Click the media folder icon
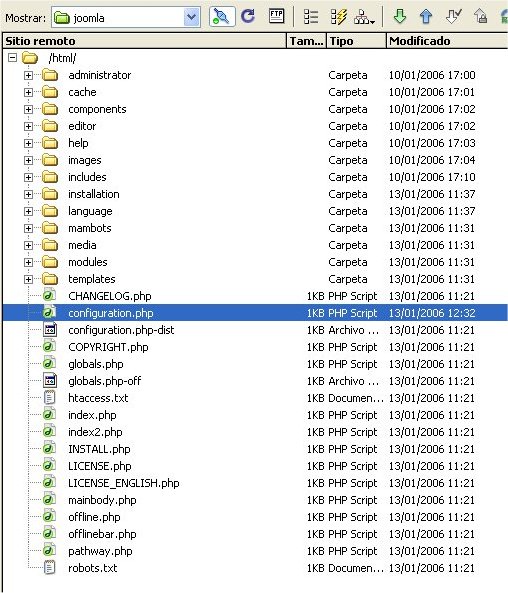This screenshot has width=508, height=593. coord(50,245)
